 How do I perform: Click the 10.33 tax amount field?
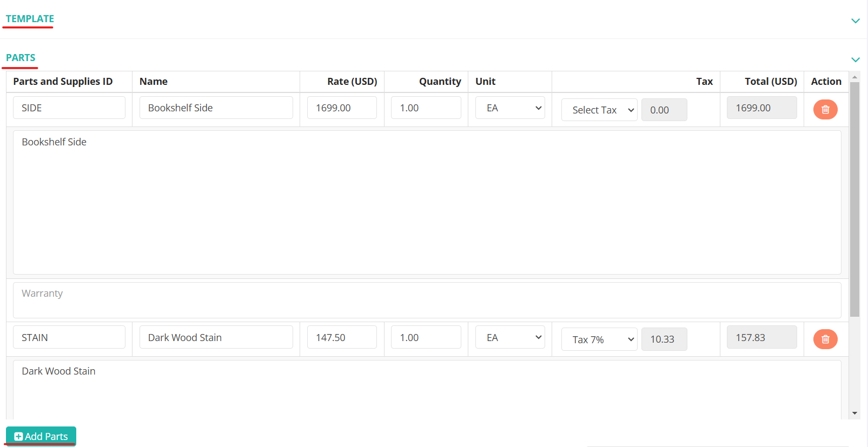pos(664,339)
